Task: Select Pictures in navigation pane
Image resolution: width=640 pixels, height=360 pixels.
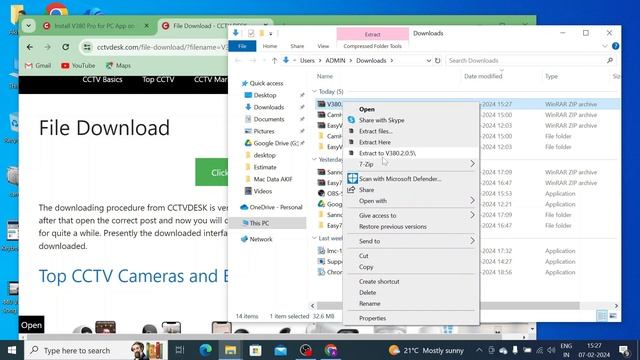Action: 264,131
